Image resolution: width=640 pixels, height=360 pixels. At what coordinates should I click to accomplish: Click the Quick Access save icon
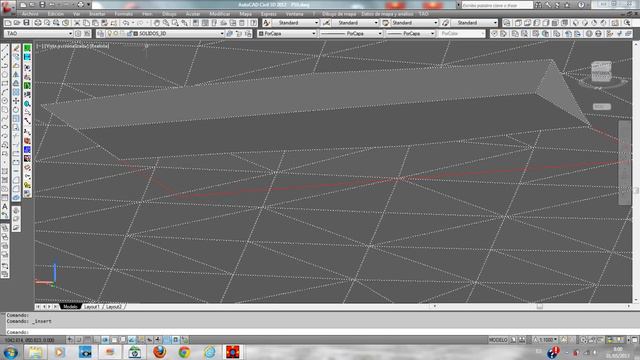pyautogui.click(x=42, y=5)
